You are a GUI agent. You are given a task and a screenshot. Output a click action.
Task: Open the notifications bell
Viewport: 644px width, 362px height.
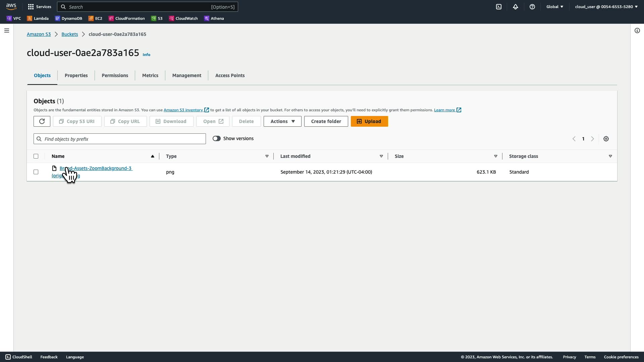click(x=516, y=7)
